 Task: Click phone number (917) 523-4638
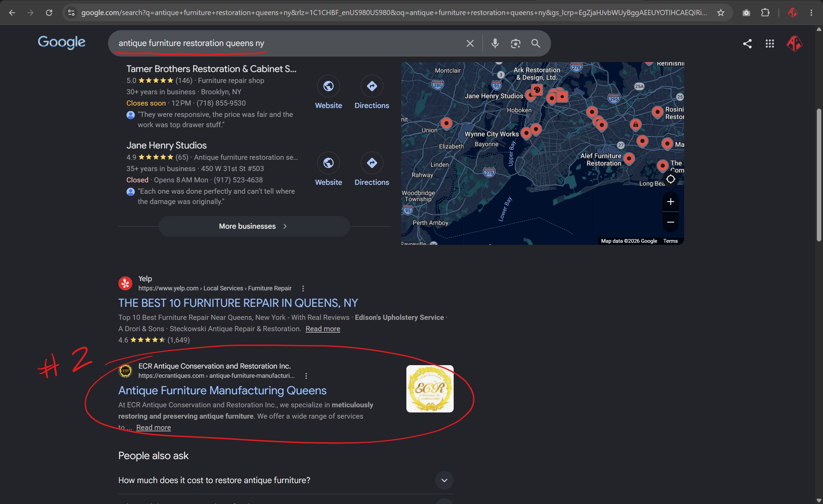[238, 180]
